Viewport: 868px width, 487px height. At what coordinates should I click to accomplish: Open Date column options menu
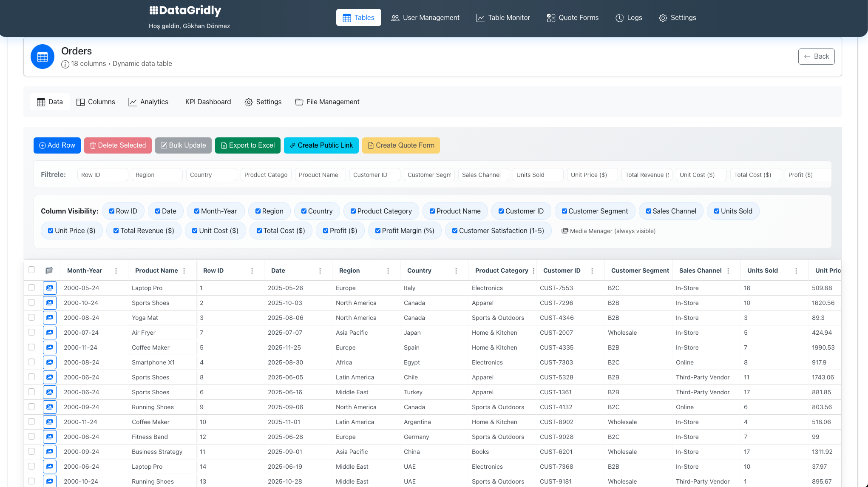tap(320, 271)
